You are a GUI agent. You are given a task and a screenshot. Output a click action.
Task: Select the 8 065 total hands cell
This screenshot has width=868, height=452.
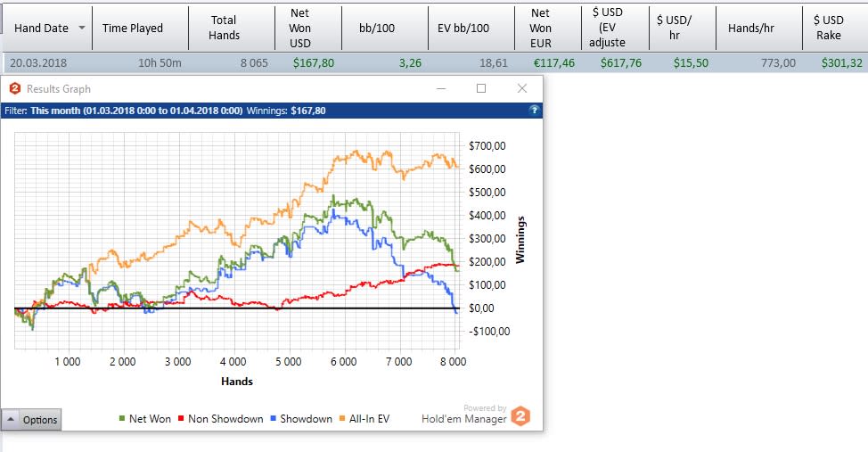tap(254, 62)
